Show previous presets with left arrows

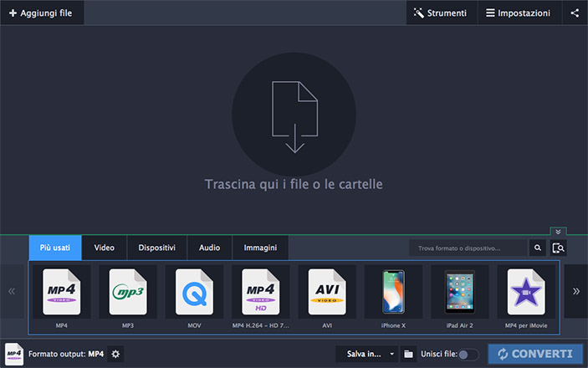12,291
